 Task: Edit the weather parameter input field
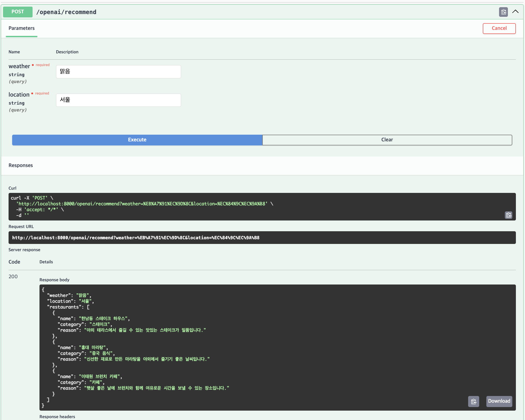[118, 72]
